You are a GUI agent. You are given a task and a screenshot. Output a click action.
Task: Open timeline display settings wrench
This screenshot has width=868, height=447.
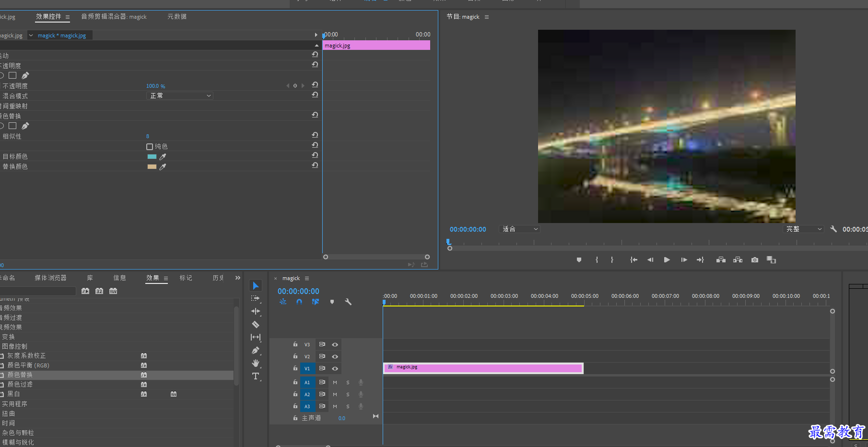pyautogui.click(x=348, y=302)
